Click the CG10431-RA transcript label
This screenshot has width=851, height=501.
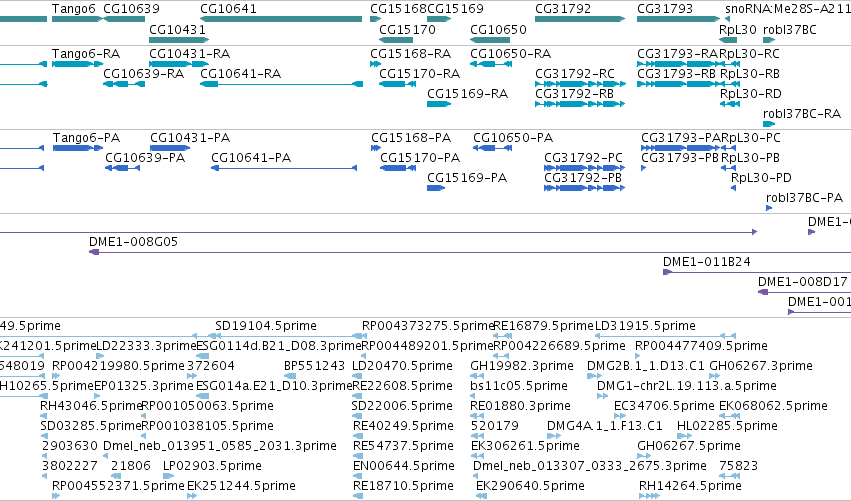[x=189, y=54]
